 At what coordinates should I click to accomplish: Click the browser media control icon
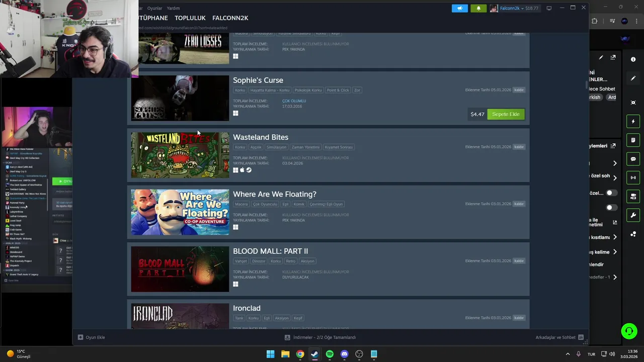pos(612,21)
